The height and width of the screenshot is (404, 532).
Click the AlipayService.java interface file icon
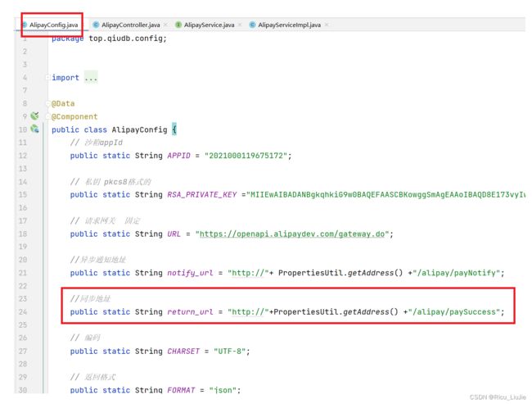click(x=178, y=25)
